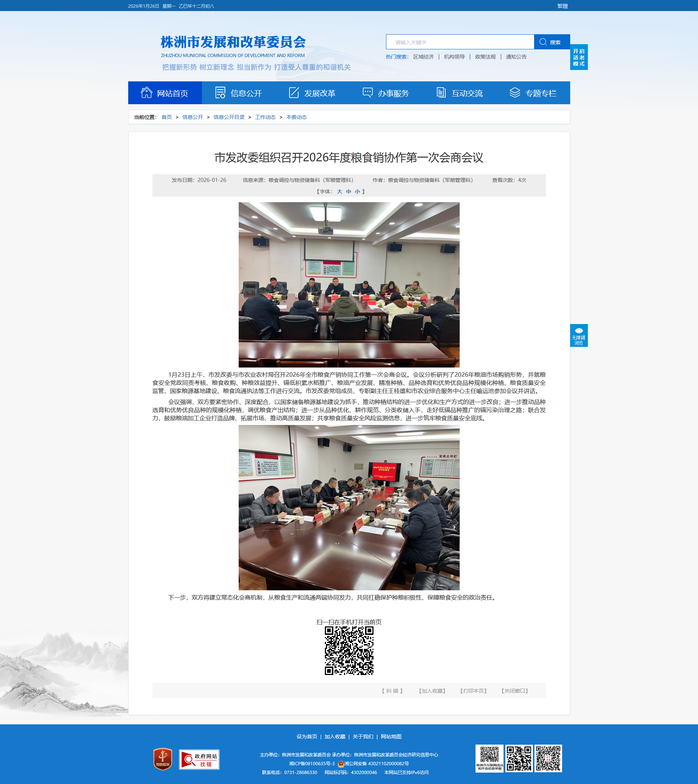Set font size to 大 (large)

point(339,191)
